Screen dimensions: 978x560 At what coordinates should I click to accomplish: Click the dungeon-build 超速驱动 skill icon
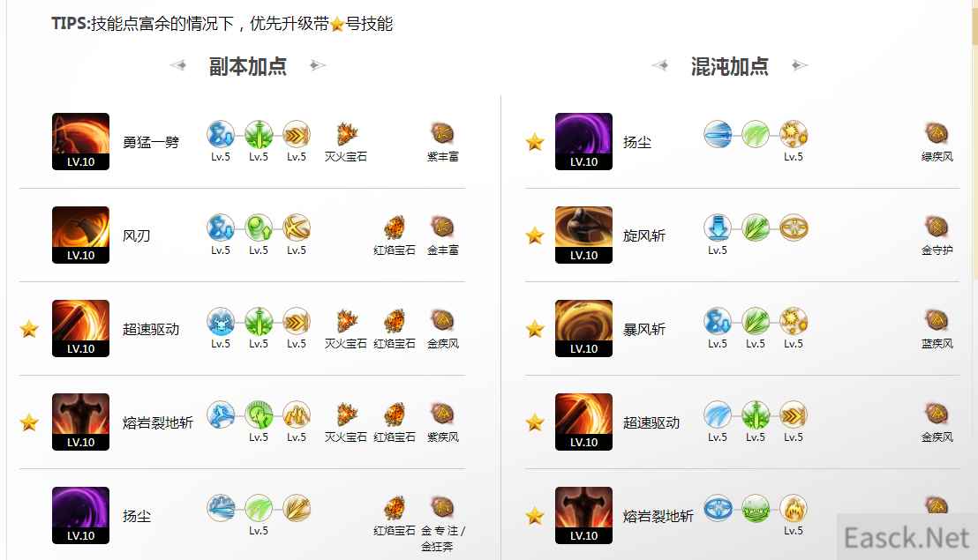point(80,328)
